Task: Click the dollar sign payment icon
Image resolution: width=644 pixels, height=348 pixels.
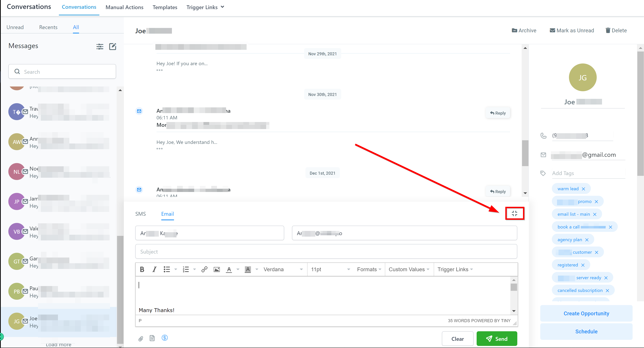Action: point(165,338)
